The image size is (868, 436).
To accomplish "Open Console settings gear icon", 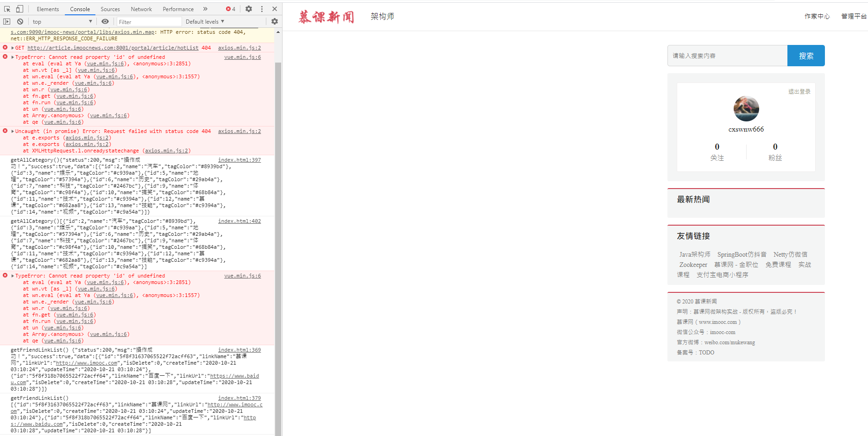I will (275, 21).
